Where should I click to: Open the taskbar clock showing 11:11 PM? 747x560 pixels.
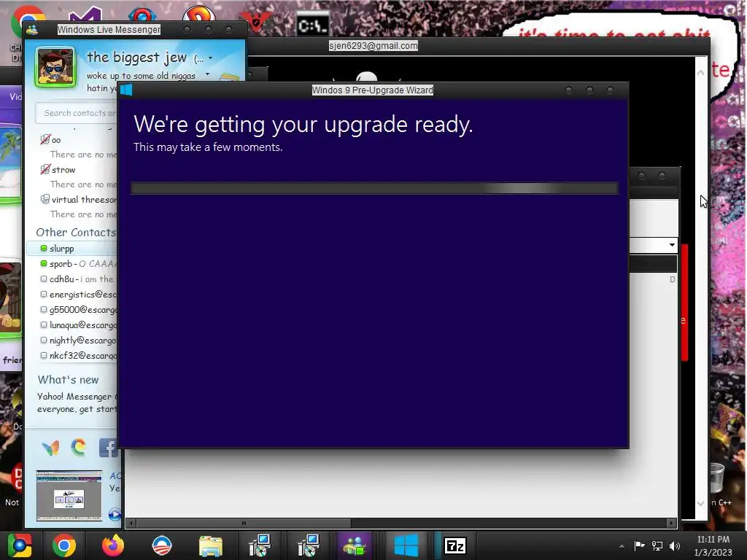click(x=713, y=545)
